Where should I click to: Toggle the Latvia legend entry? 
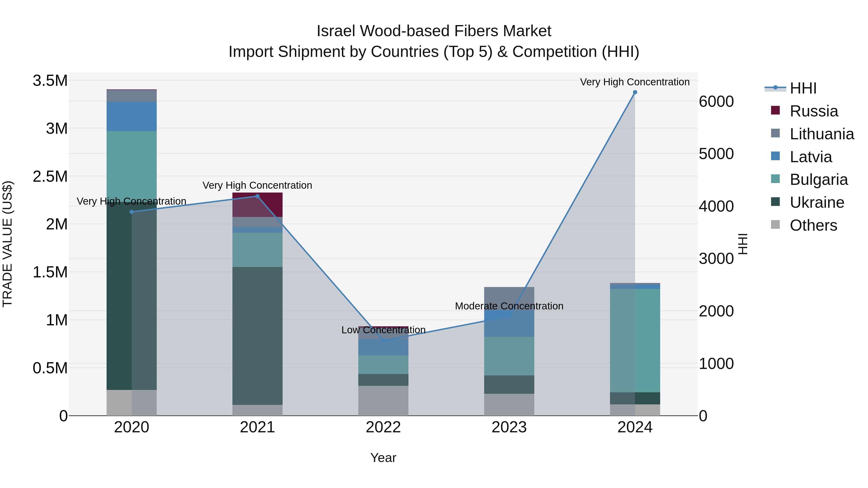pyautogui.click(x=801, y=157)
